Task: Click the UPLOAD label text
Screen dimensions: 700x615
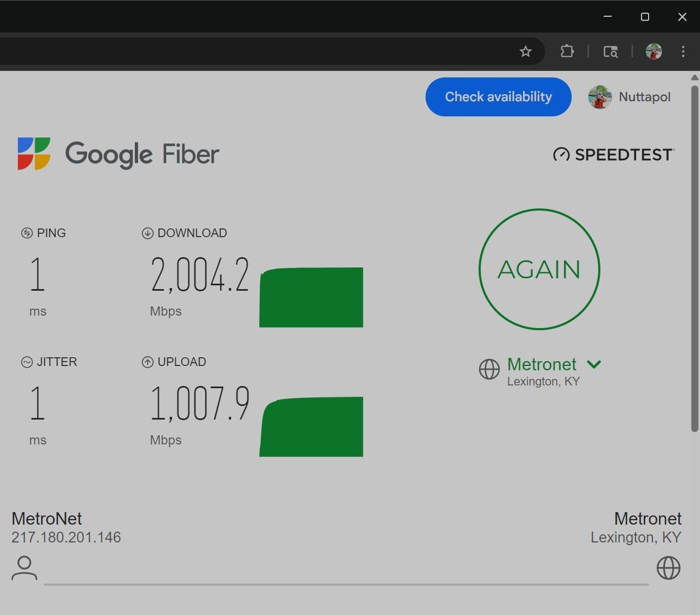Action: click(182, 362)
